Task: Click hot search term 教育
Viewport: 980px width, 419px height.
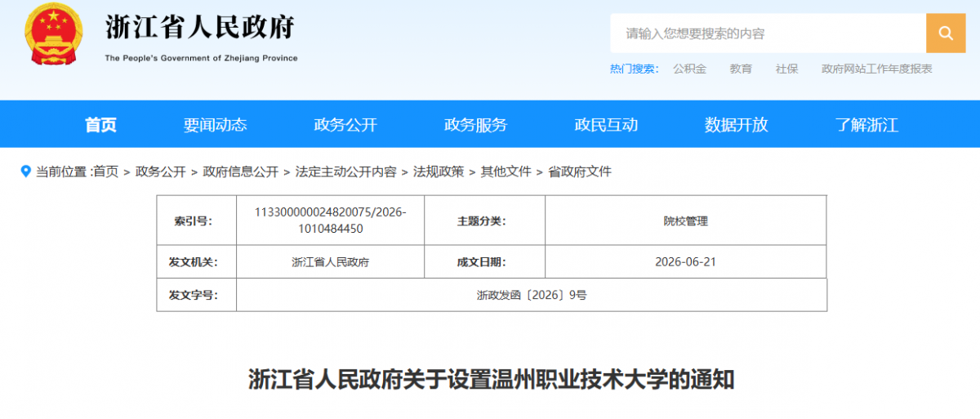Action: 742,69
